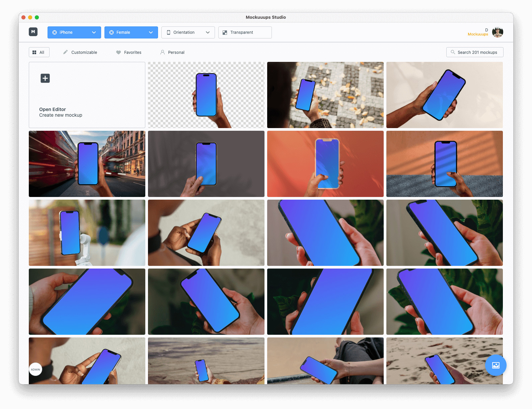Switch to the Customizable tab
Image resolution: width=532 pixels, height=409 pixels.
(x=80, y=52)
